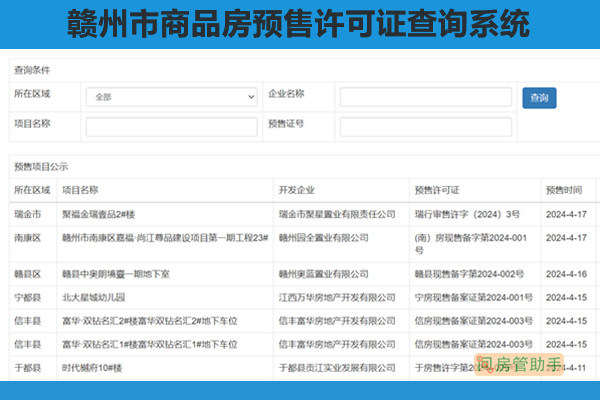Click the 项目名称 column header
This screenshot has height=400, width=600.
(x=80, y=190)
